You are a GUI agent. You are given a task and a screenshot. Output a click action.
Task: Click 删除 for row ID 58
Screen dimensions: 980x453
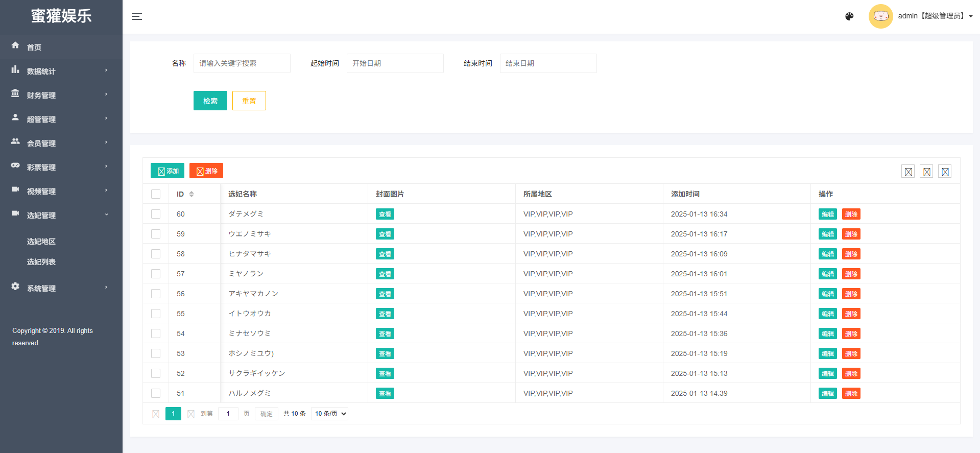point(851,254)
